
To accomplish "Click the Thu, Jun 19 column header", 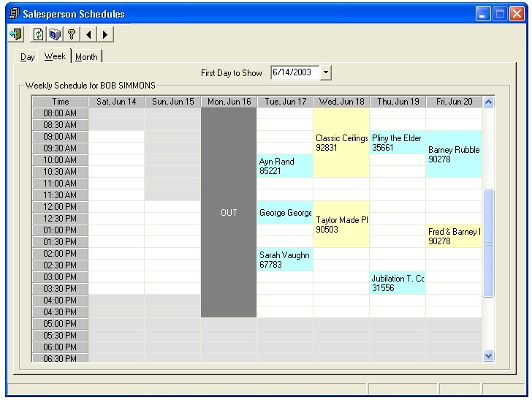I will [x=398, y=102].
